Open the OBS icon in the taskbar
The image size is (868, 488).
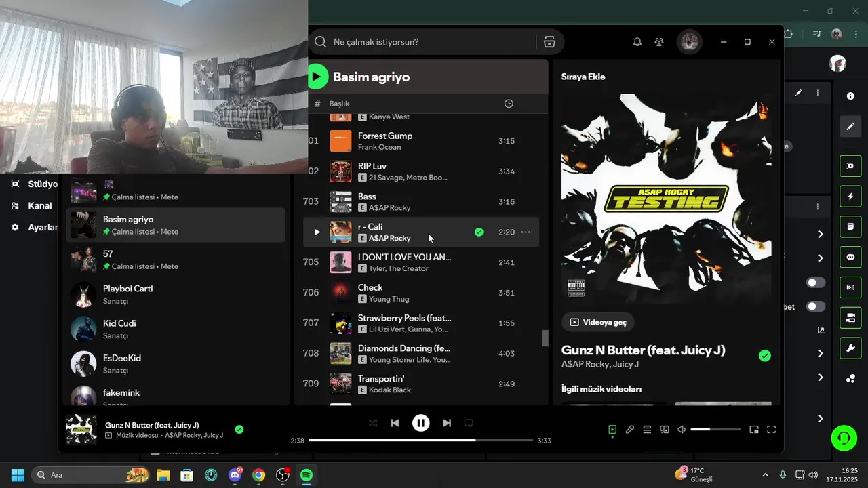(x=283, y=475)
